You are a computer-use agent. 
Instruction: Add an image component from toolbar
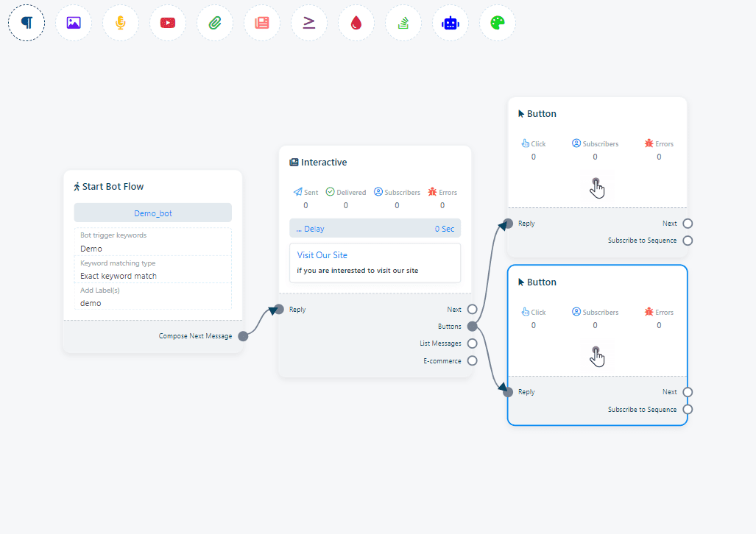pos(74,23)
